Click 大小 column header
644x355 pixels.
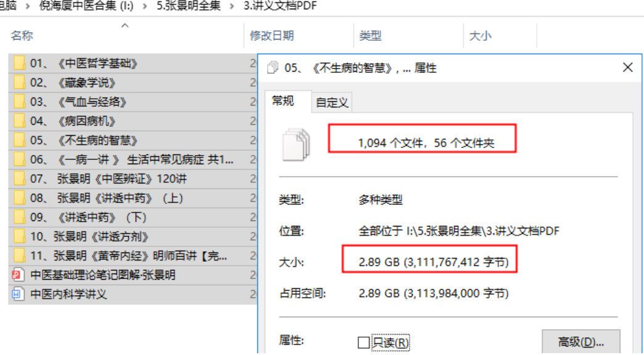(x=480, y=36)
